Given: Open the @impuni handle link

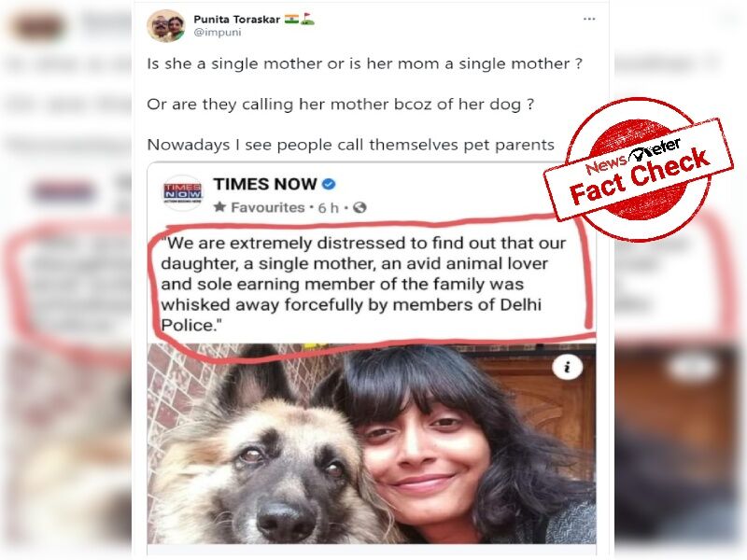Looking at the screenshot, I should point(218,33).
